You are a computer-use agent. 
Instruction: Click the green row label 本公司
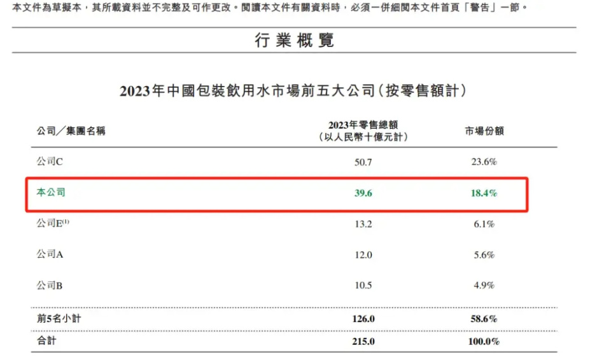click(x=51, y=192)
